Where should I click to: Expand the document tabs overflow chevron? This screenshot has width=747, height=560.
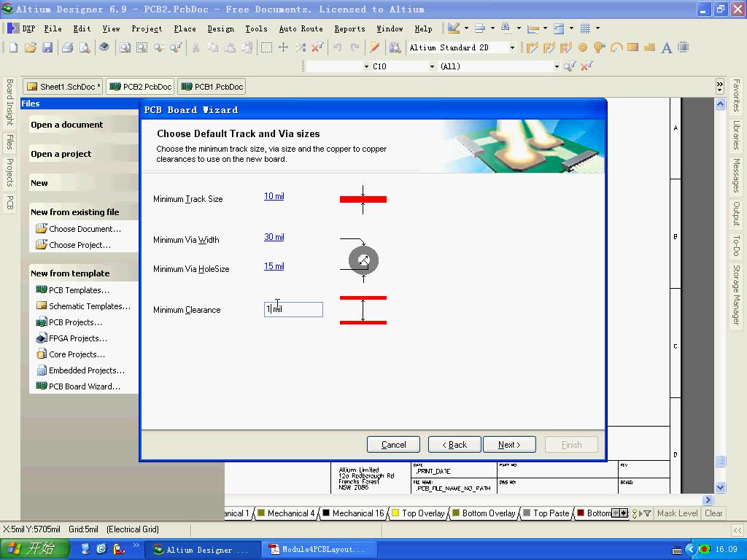pos(720,86)
